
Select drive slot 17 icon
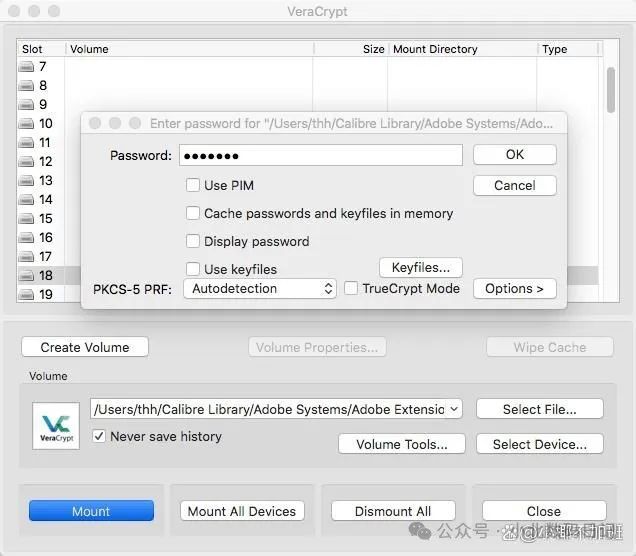pos(26,256)
